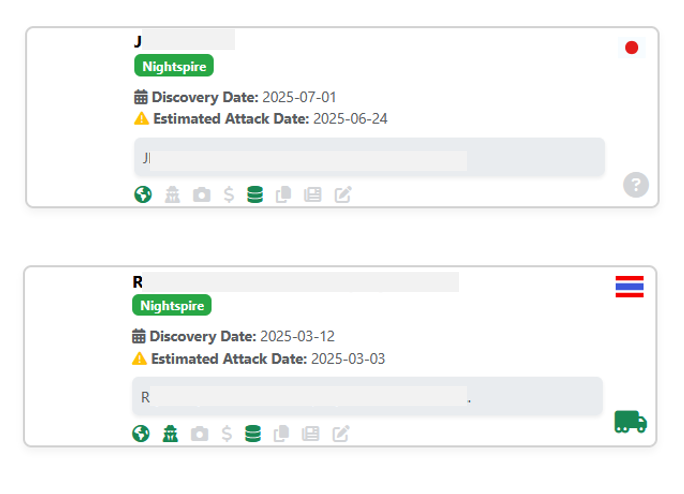Click the Nightspire badge above 2025-07-01 date

(174, 66)
